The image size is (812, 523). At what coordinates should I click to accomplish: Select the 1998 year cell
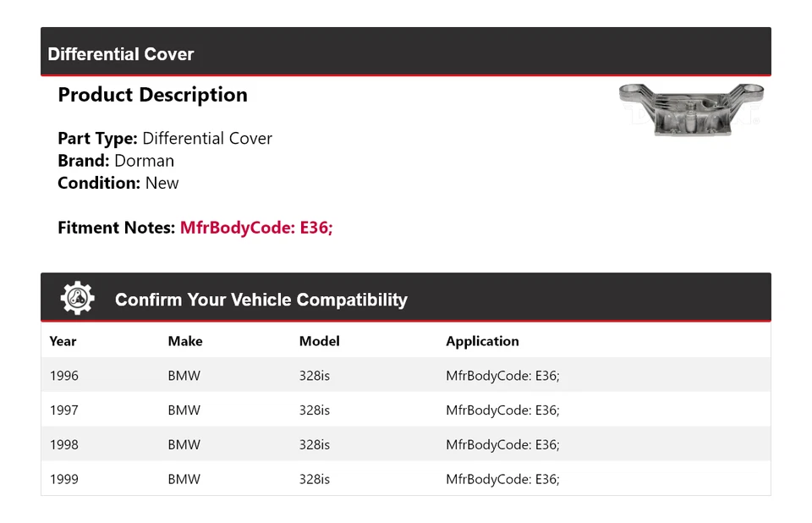pos(64,445)
